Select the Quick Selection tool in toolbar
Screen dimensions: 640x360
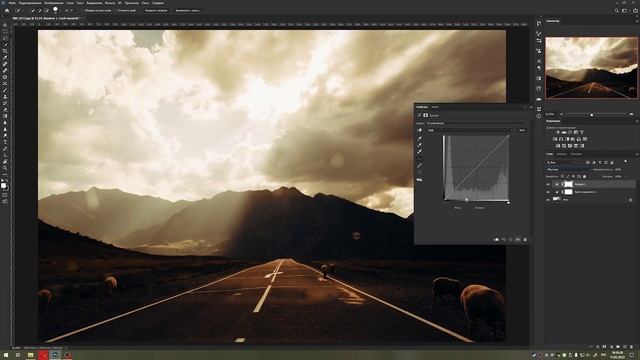[x=5, y=44]
